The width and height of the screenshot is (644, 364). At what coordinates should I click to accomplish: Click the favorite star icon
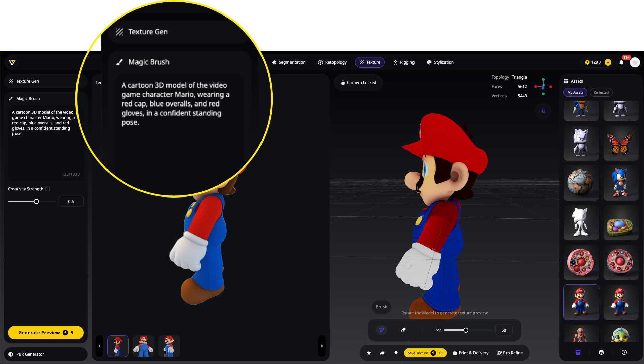pos(369,353)
